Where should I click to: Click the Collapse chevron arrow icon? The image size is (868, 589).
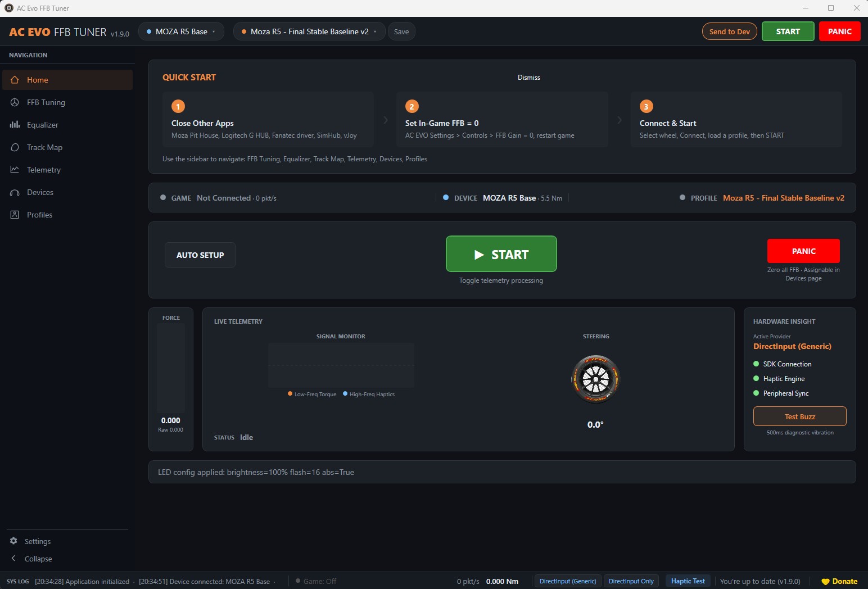point(13,558)
